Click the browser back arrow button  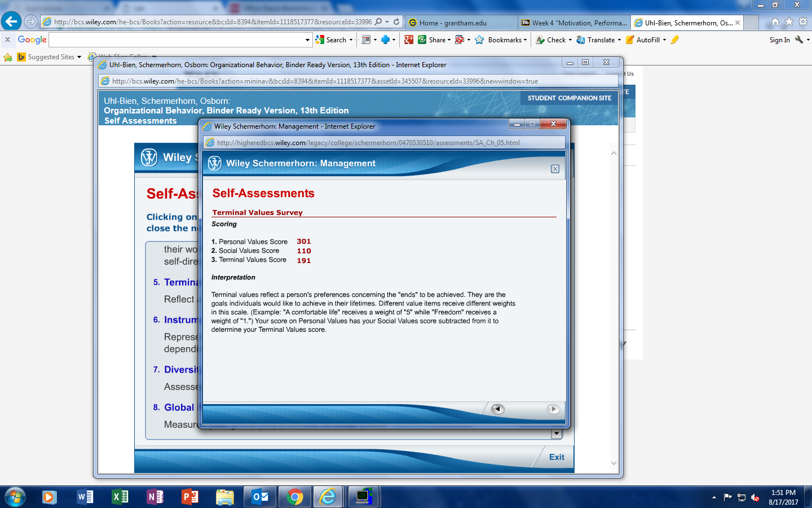click(x=11, y=22)
